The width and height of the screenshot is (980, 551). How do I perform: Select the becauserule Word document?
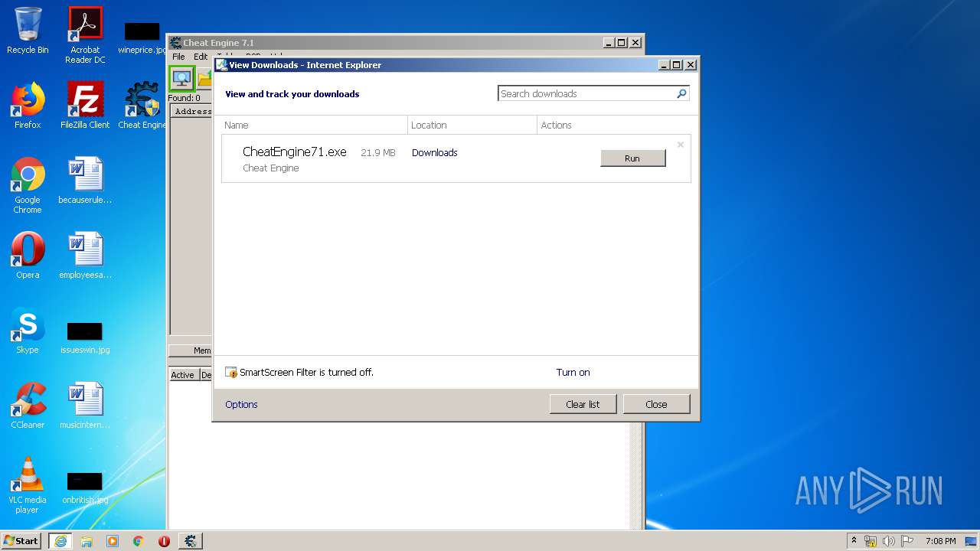point(85,181)
